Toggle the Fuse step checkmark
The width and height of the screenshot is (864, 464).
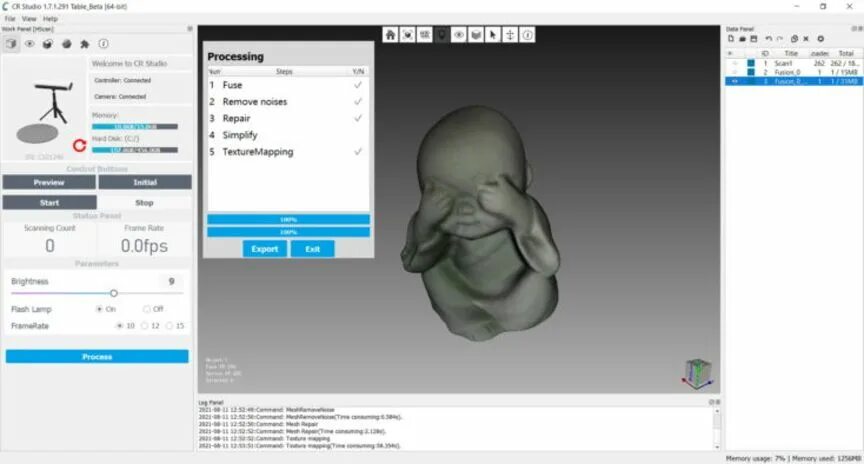pos(358,85)
